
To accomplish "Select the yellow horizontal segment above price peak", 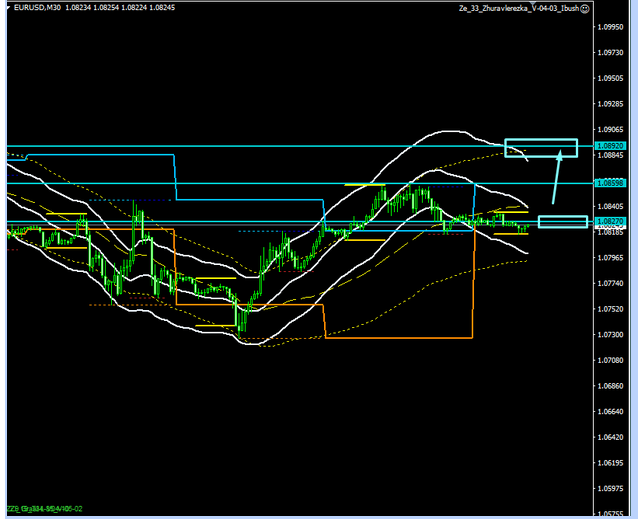I will [x=366, y=185].
